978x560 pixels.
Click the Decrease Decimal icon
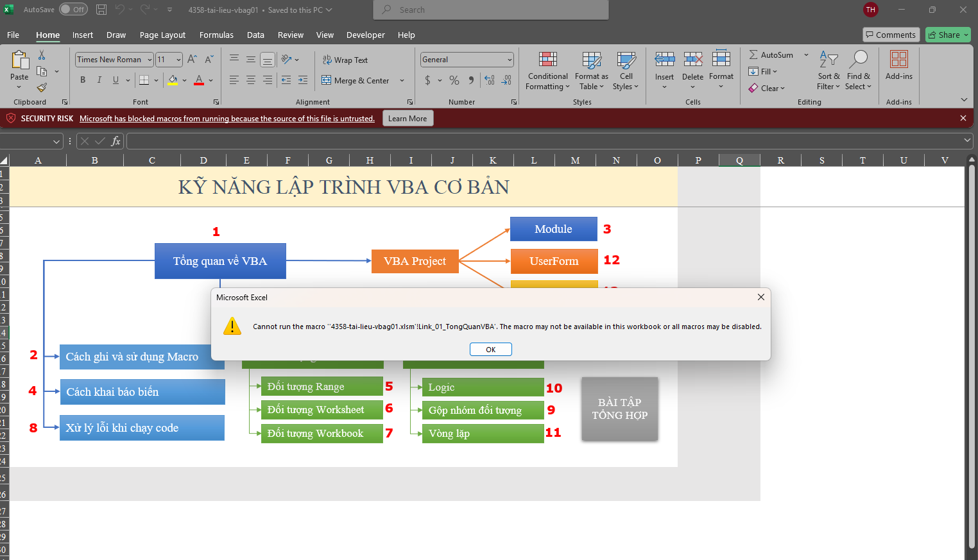click(x=506, y=80)
